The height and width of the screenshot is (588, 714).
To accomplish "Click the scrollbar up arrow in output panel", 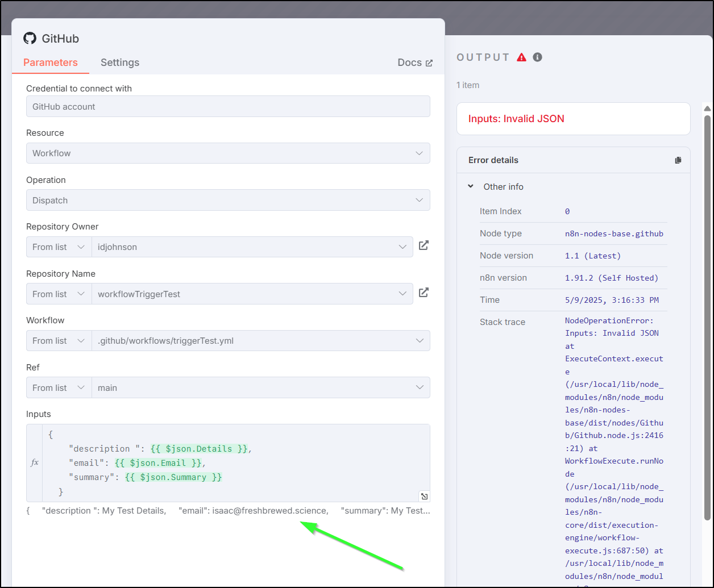I will [707, 109].
